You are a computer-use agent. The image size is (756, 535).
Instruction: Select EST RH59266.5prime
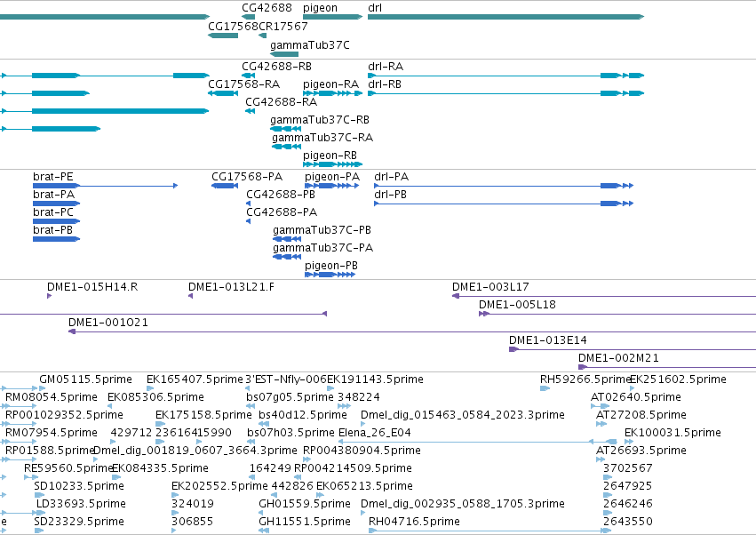(x=585, y=379)
